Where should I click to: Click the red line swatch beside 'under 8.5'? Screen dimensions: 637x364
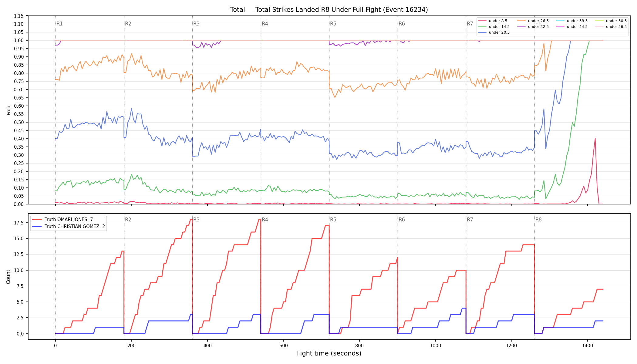[482, 21]
